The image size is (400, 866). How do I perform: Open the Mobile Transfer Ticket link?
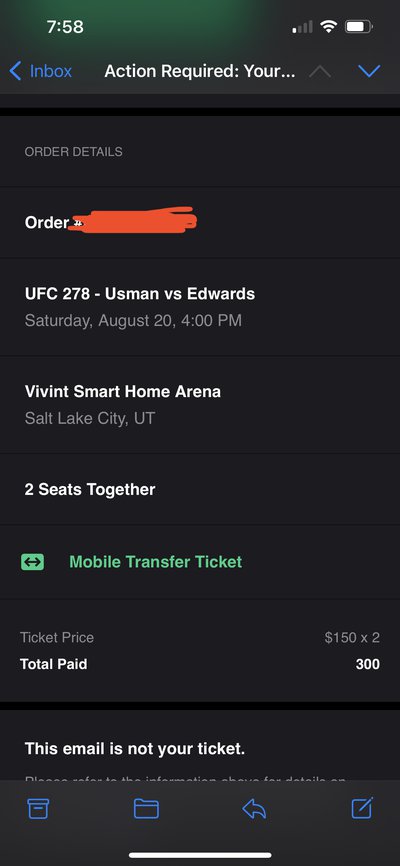155,562
